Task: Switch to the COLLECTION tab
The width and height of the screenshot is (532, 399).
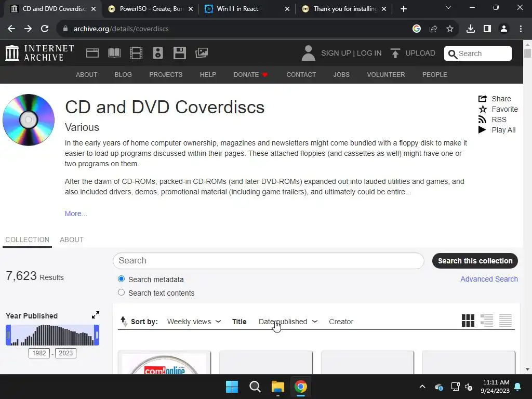Action: click(x=27, y=240)
